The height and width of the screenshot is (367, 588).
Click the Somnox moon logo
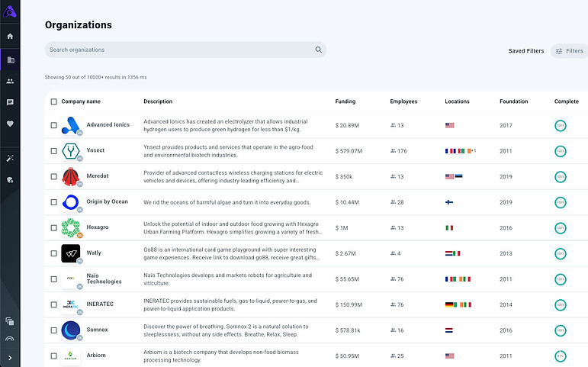point(71,330)
